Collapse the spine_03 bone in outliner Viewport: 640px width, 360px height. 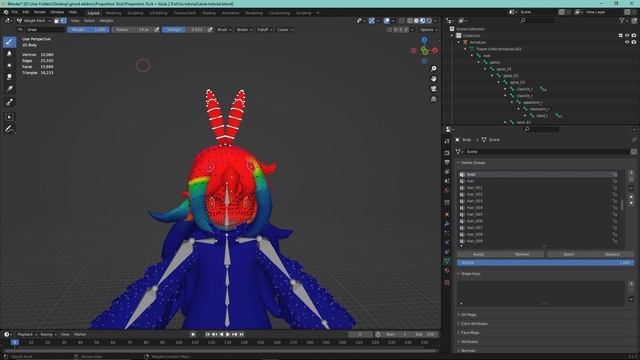click(x=499, y=82)
